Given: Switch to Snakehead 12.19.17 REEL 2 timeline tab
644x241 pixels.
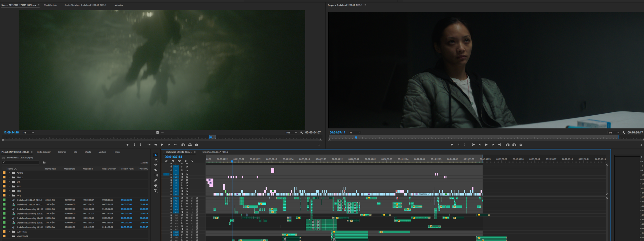Looking at the screenshot, I should point(215,152).
